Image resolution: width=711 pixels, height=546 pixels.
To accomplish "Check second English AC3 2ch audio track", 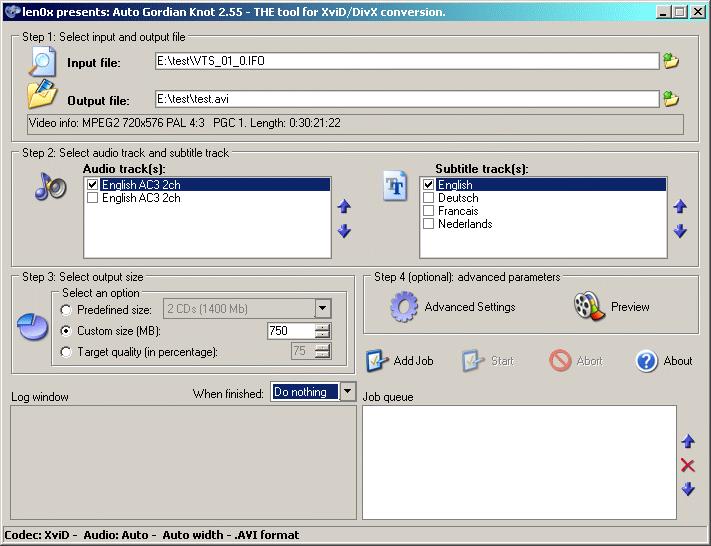I will pyautogui.click(x=93, y=198).
